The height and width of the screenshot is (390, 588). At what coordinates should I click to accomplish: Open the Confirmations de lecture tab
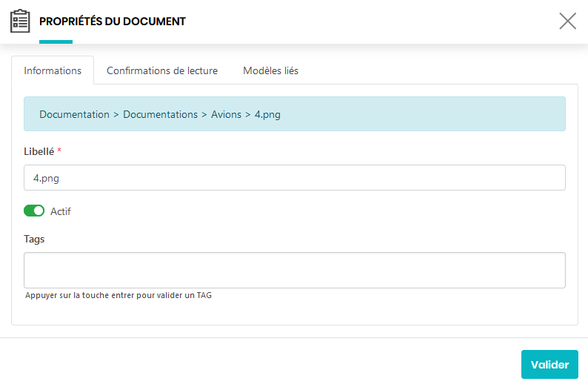pyautogui.click(x=162, y=71)
